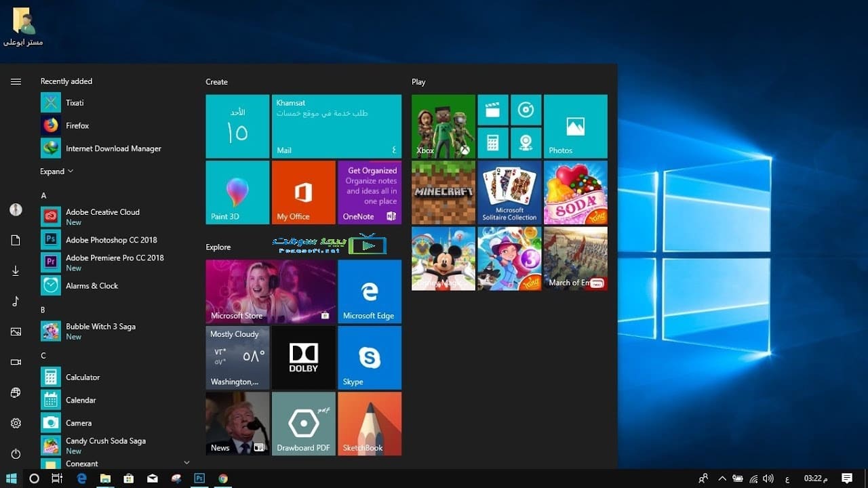The height and width of the screenshot is (488, 868).
Task: Expand the Start menu hamburger navigation
Action: tap(16, 81)
